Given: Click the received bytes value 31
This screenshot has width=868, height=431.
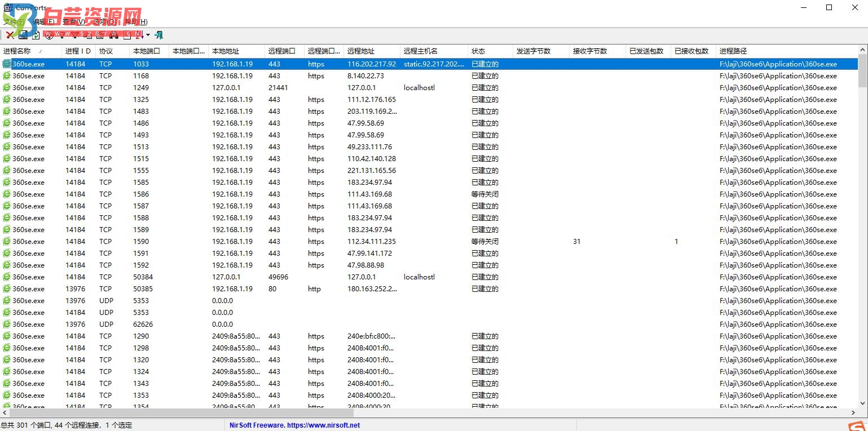Looking at the screenshot, I should (576, 241).
